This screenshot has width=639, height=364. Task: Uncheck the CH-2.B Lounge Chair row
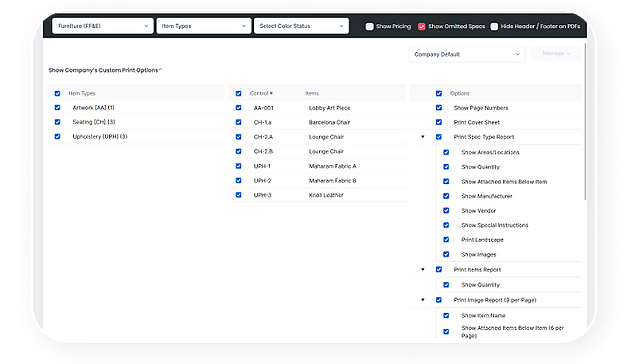click(238, 151)
